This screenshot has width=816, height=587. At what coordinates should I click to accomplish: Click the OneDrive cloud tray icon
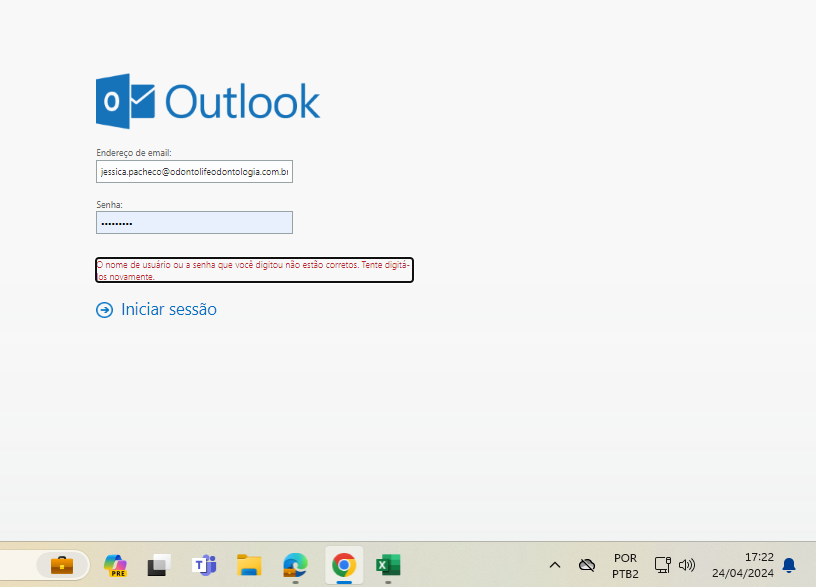tap(587, 565)
